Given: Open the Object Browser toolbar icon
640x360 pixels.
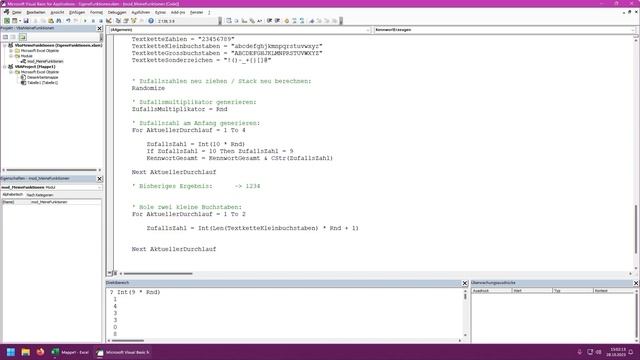Looking at the screenshot, I should (133, 21).
